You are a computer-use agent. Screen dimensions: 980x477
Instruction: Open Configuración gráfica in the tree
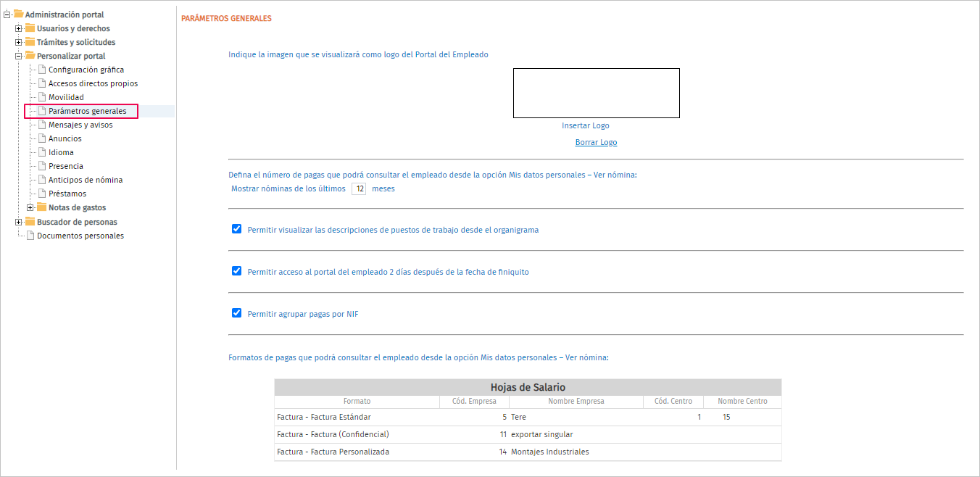[86, 70]
